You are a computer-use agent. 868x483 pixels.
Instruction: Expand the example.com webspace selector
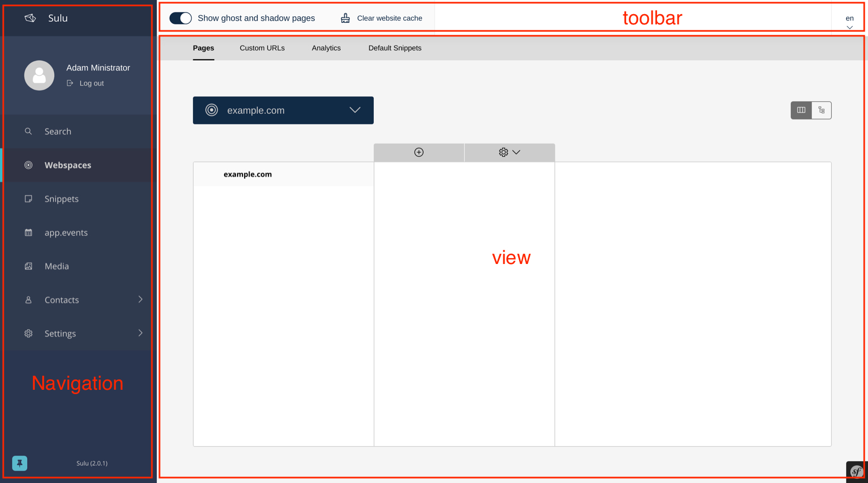pos(283,111)
